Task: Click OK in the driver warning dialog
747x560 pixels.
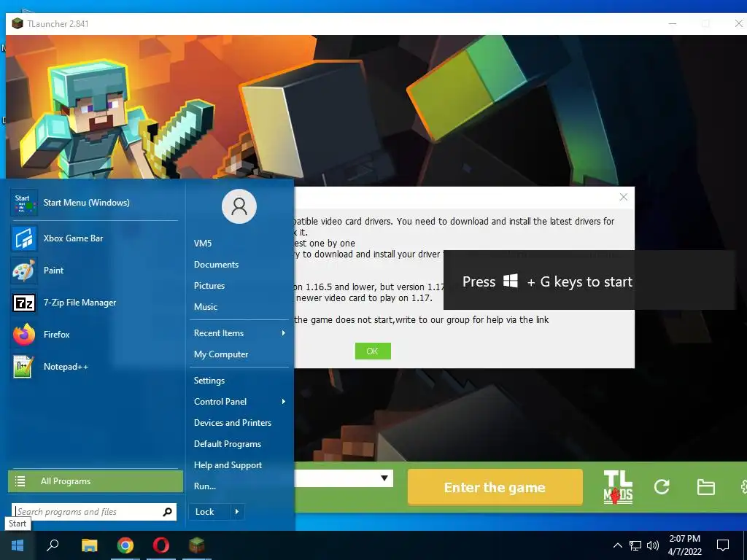Action: coord(373,351)
